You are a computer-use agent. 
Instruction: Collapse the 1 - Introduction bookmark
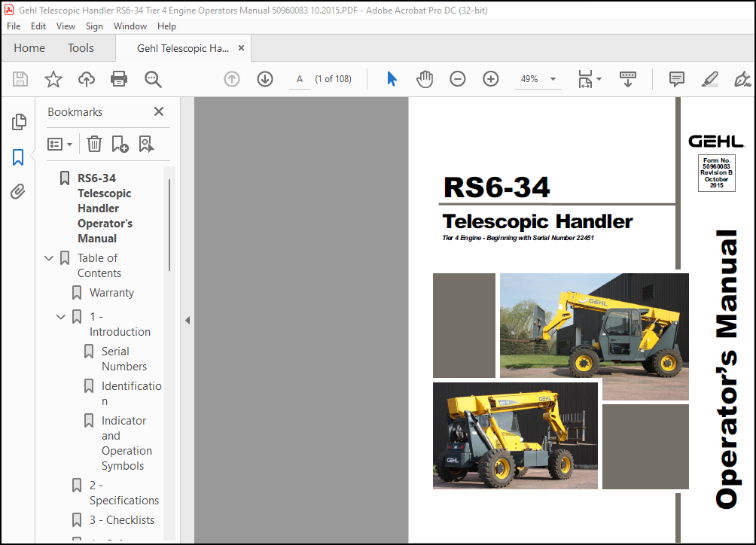pos(61,317)
